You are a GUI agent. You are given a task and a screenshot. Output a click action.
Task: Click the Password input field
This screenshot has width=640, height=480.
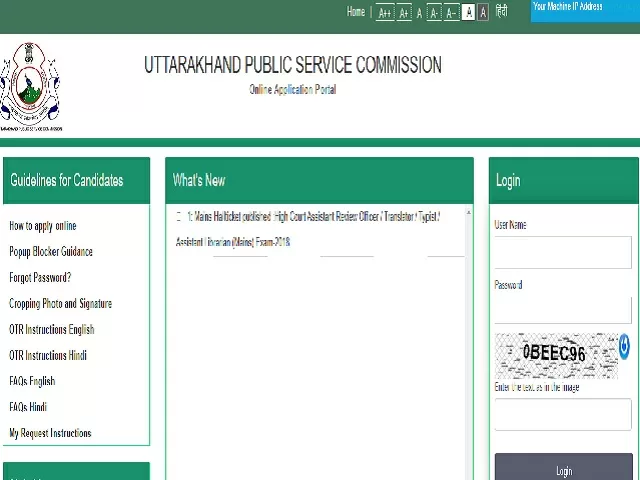pyautogui.click(x=563, y=309)
